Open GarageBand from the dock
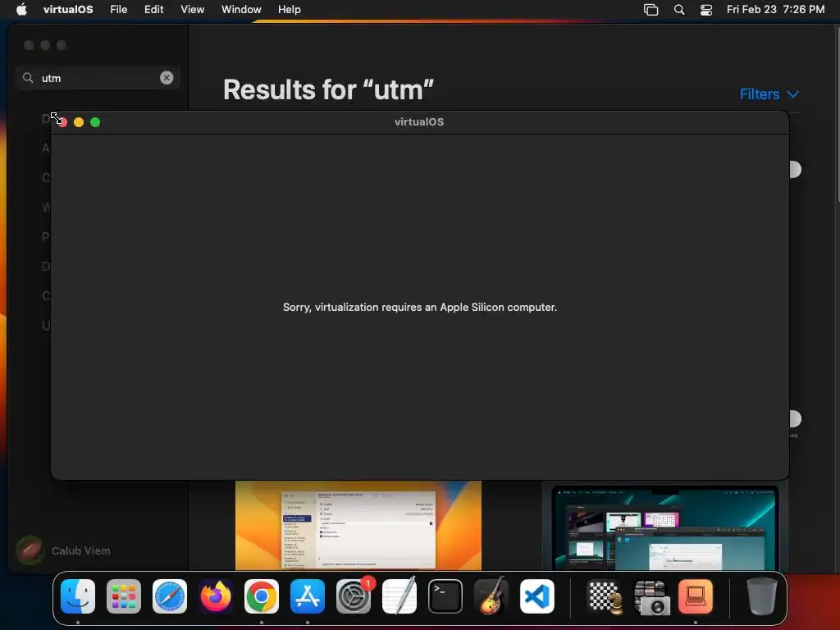Image resolution: width=840 pixels, height=630 pixels. click(x=491, y=596)
